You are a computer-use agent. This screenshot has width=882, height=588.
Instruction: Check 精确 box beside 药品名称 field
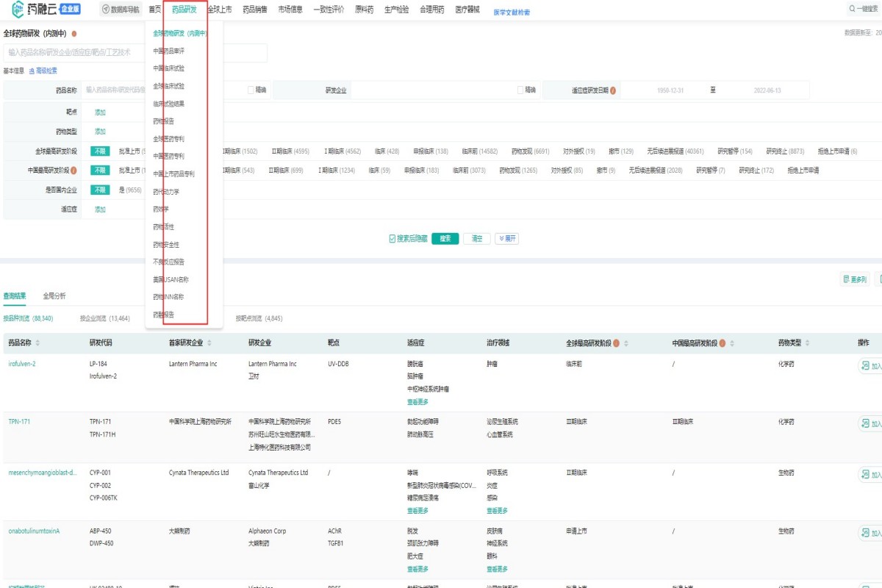(251, 90)
